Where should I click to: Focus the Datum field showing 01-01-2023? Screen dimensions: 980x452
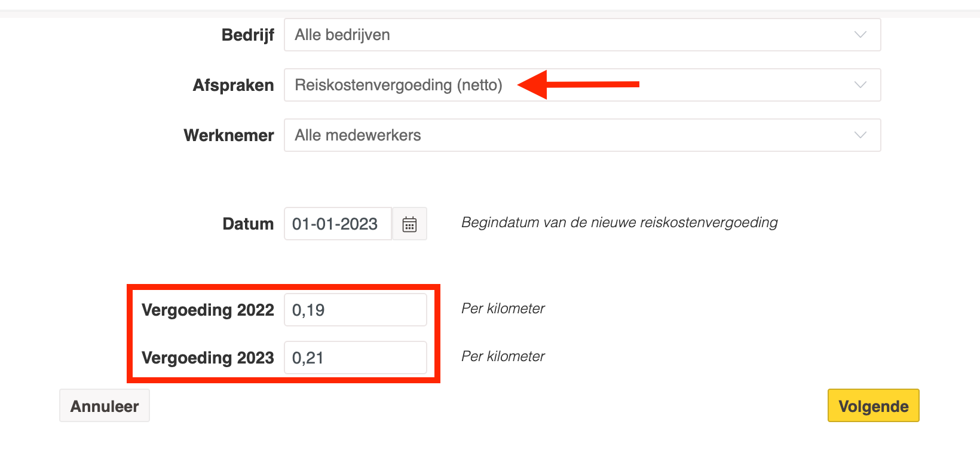[337, 224]
